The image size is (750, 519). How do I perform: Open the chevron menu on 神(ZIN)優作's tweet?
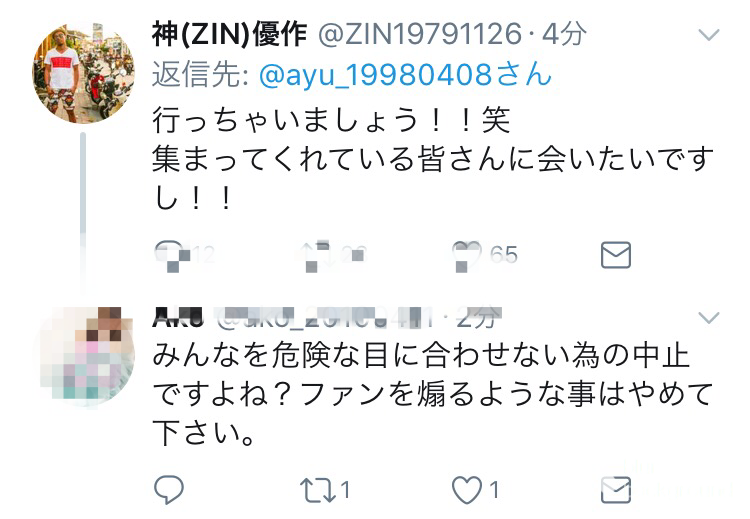pyautogui.click(x=709, y=35)
